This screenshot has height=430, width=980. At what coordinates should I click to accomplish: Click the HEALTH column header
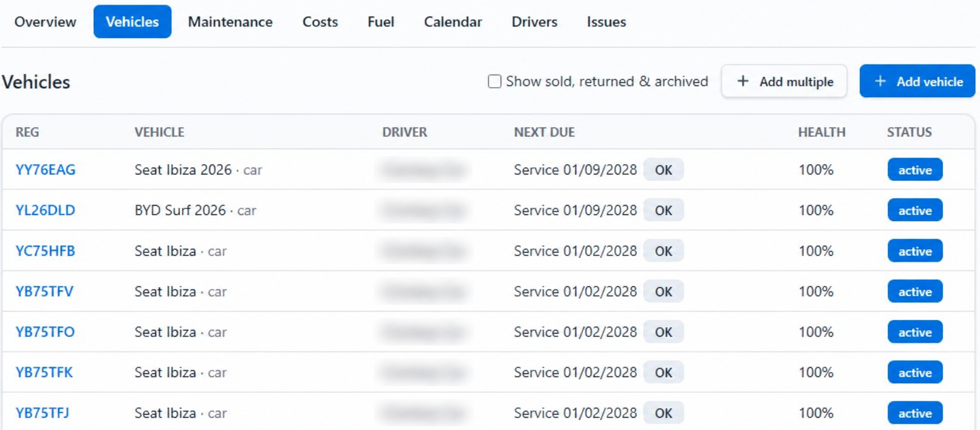(822, 132)
